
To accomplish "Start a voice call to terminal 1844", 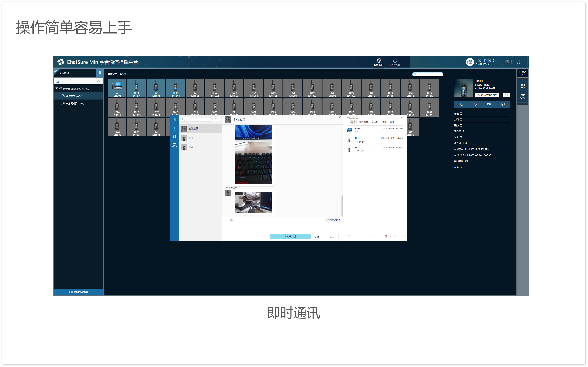I will [462, 105].
